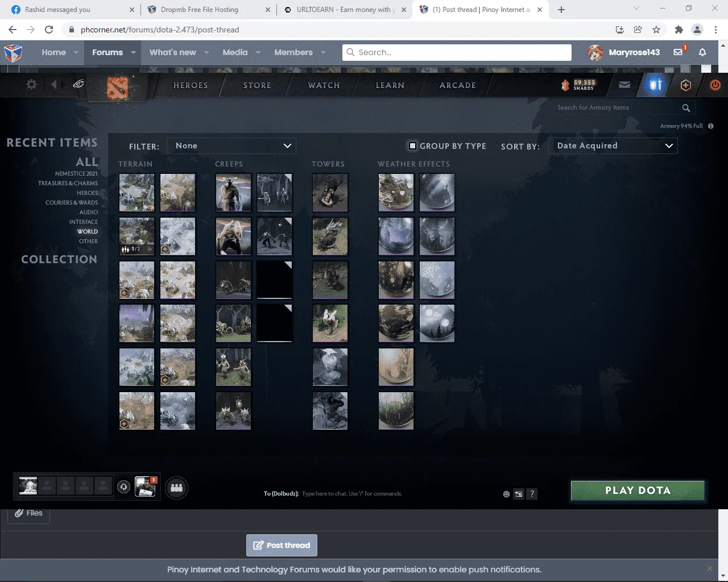Click Maryrose143 avatar
The image size is (728, 582).
pos(595,52)
